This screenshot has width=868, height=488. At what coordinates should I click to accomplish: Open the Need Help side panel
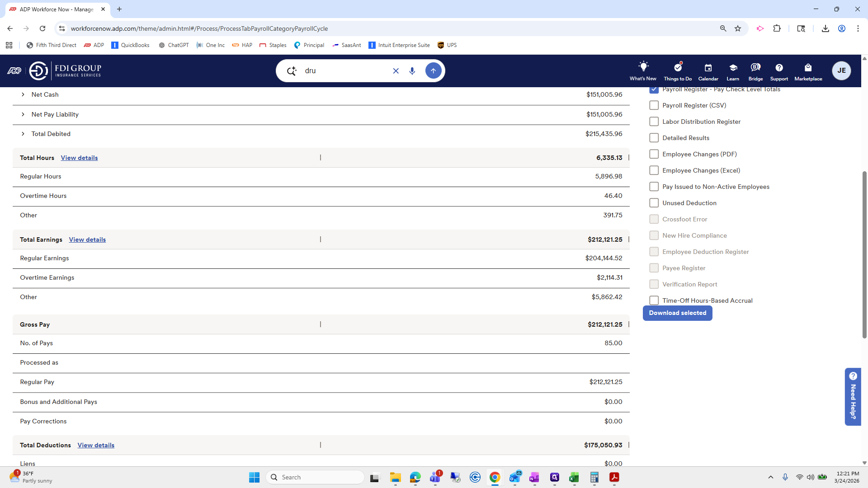click(x=853, y=397)
